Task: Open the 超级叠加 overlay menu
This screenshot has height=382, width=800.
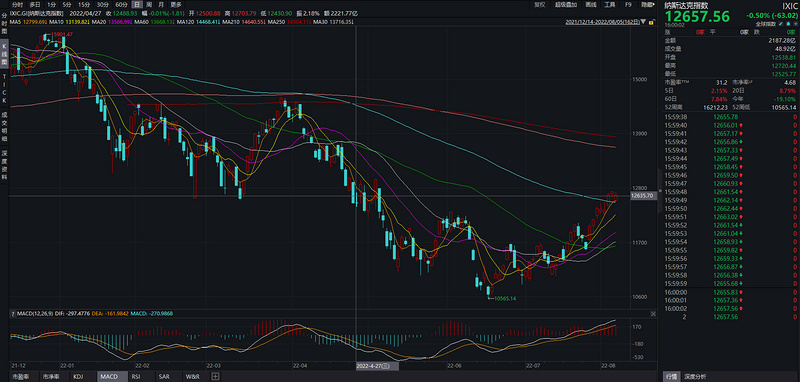Action: (x=566, y=5)
